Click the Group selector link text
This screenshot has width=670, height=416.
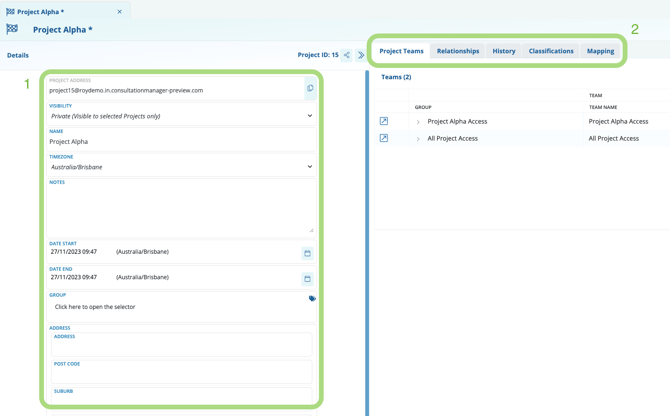(x=95, y=307)
